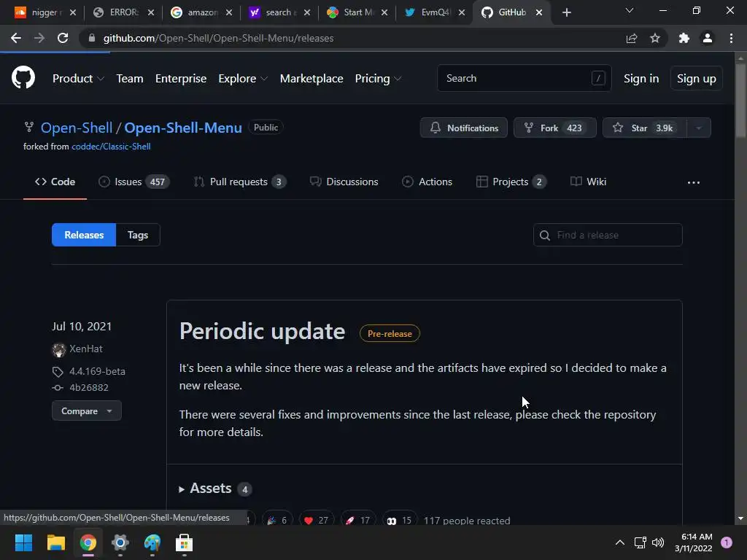747x560 pixels.
Task: Click the eyes reaction with 15
Action: pos(400,520)
